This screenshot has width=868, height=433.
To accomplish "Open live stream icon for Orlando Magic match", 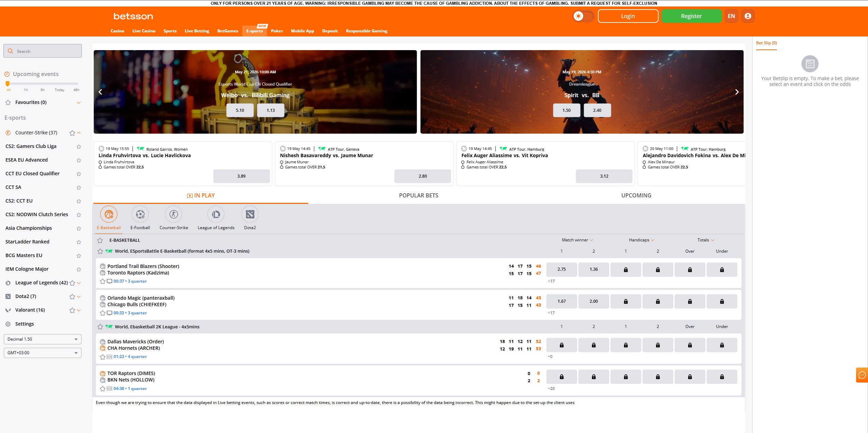I will coord(109,313).
